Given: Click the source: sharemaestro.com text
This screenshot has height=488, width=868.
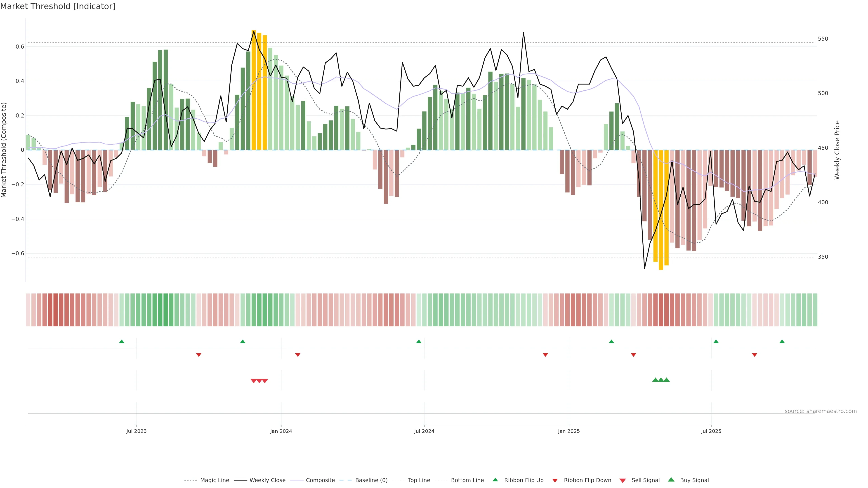Looking at the screenshot, I should click(821, 411).
